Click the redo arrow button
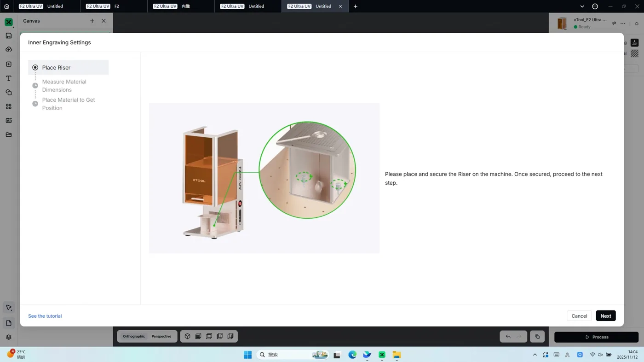 tap(519, 337)
